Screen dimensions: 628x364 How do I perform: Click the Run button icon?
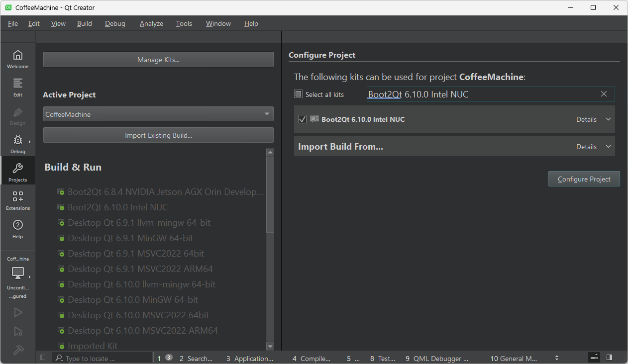click(17, 312)
